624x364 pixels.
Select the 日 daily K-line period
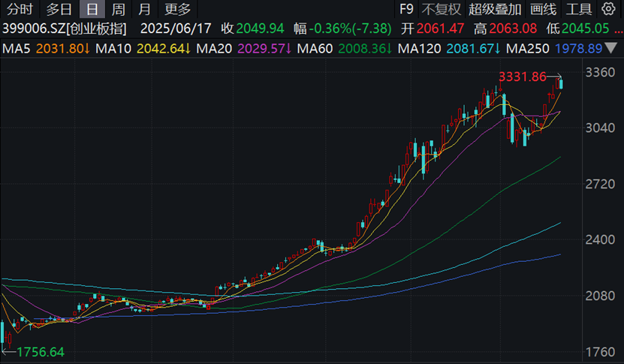tap(92, 10)
